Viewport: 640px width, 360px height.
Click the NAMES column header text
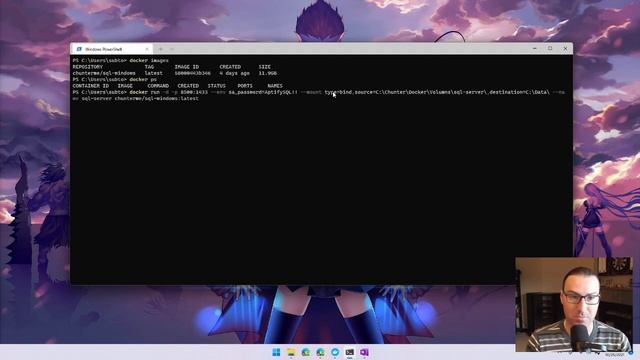[x=275, y=86]
